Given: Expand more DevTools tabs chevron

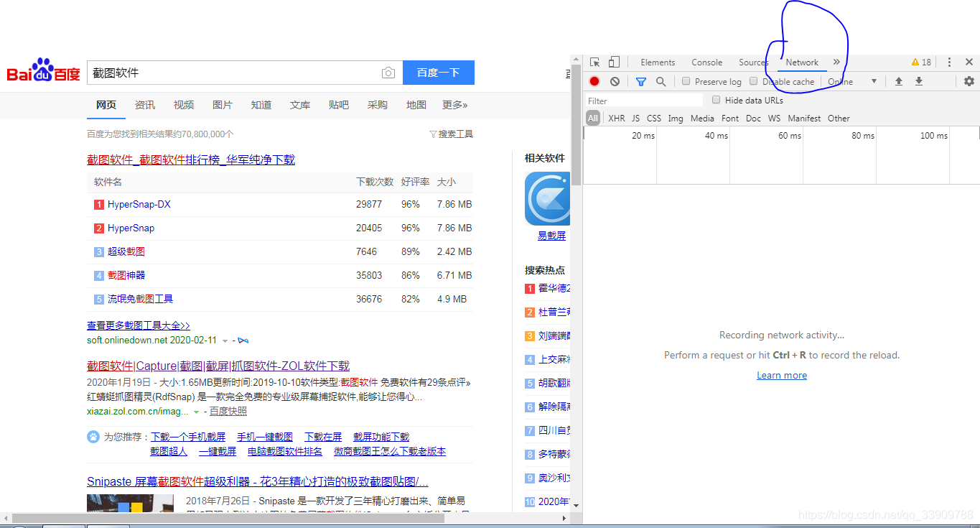Looking at the screenshot, I should click(836, 62).
